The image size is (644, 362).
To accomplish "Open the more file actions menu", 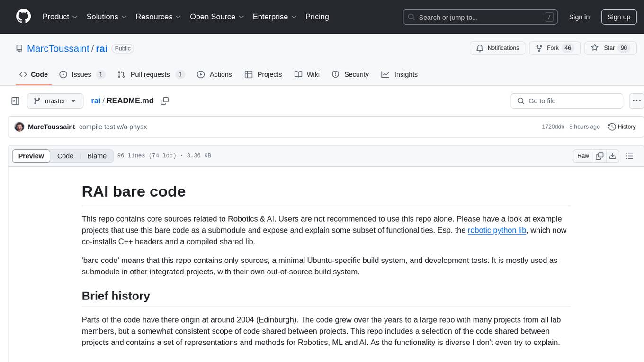I will pos(636,101).
